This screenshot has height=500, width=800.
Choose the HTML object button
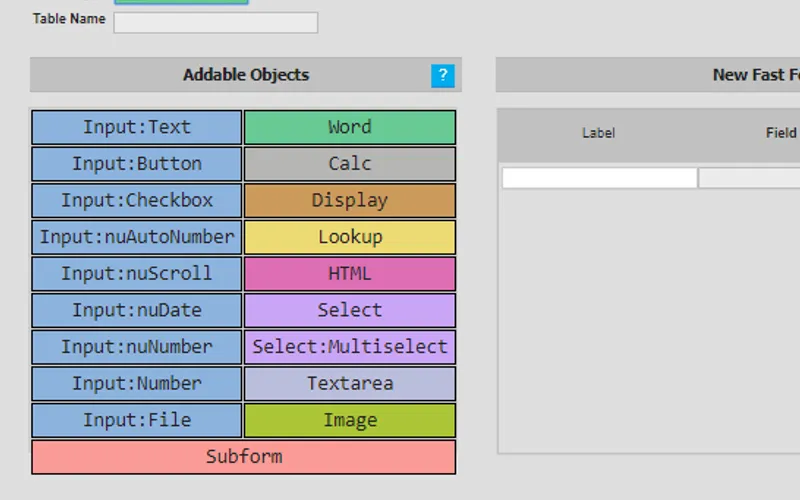(x=350, y=273)
